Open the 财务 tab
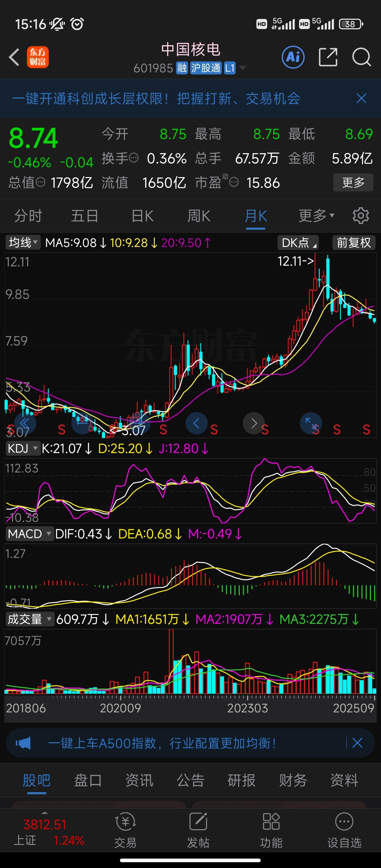 click(293, 780)
